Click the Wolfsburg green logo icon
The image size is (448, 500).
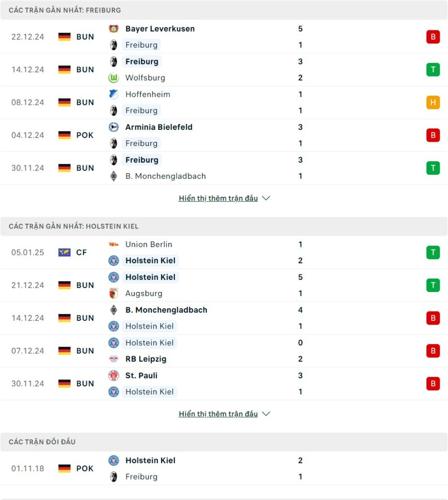pos(114,78)
